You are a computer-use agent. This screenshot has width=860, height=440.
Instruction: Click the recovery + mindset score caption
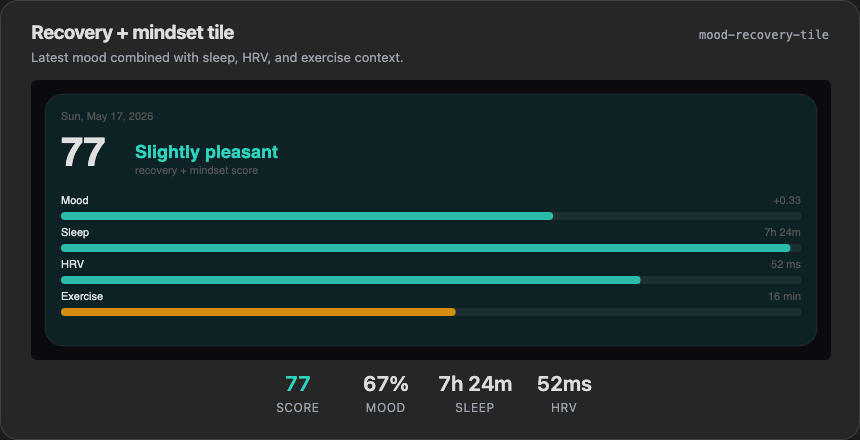pos(196,171)
